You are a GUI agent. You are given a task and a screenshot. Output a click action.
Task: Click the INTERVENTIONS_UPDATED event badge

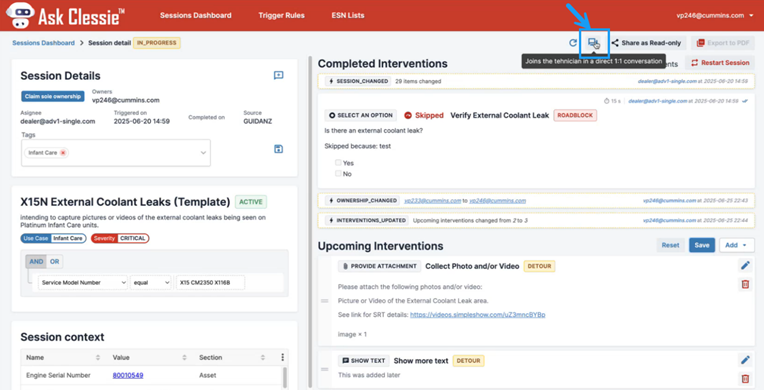click(367, 220)
